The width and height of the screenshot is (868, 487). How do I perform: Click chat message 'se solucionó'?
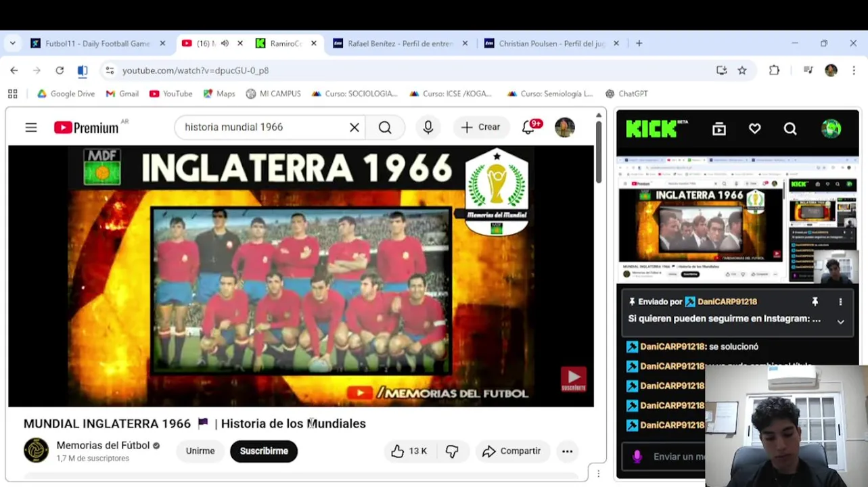tap(733, 346)
